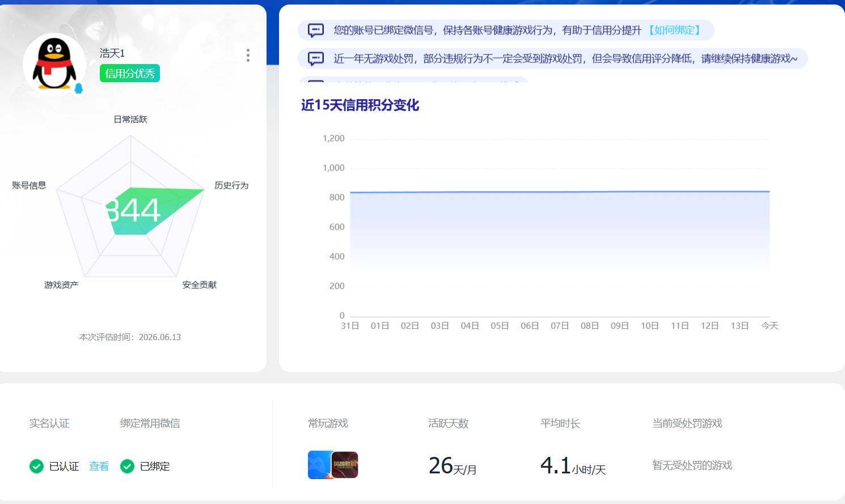Click the 账号信息 radar axis label

tap(29, 185)
